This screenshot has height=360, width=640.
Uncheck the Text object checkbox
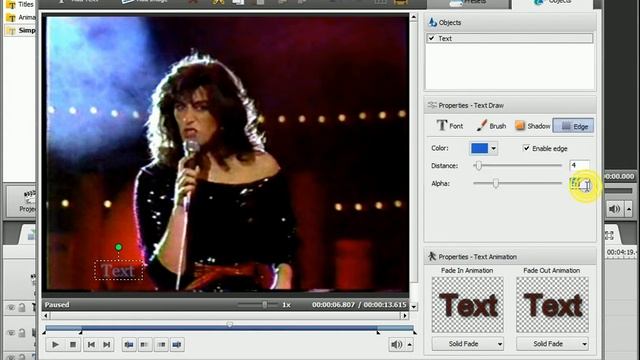431,38
